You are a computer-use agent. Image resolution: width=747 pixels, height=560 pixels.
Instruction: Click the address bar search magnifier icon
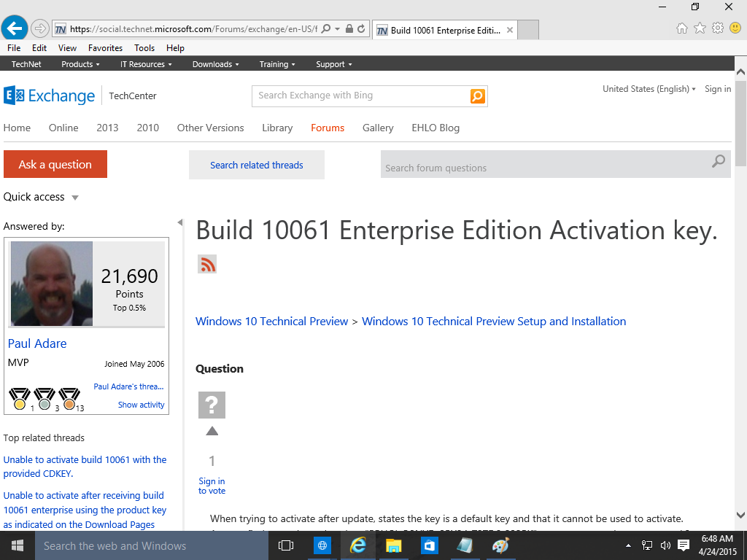point(326,28)
